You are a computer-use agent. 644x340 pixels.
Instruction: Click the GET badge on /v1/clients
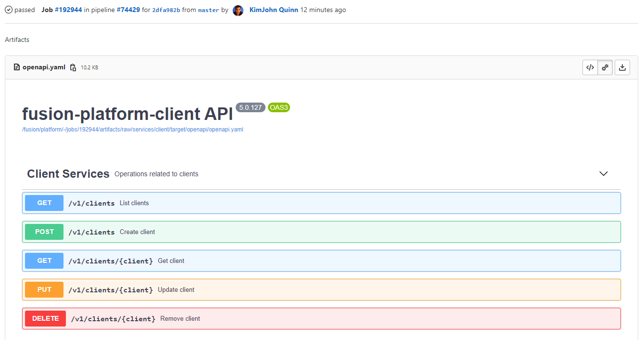[44, 203]
